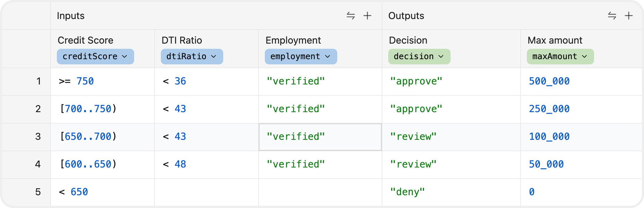Edit the "review" decision in row 4
This screenshot has height=208, width=644.
pos(451,164)
